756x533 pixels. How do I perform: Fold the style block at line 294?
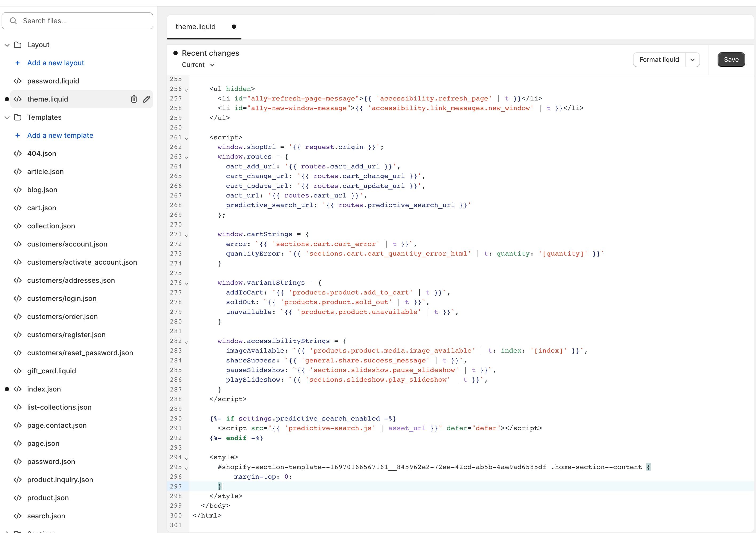tap(186, 458)
